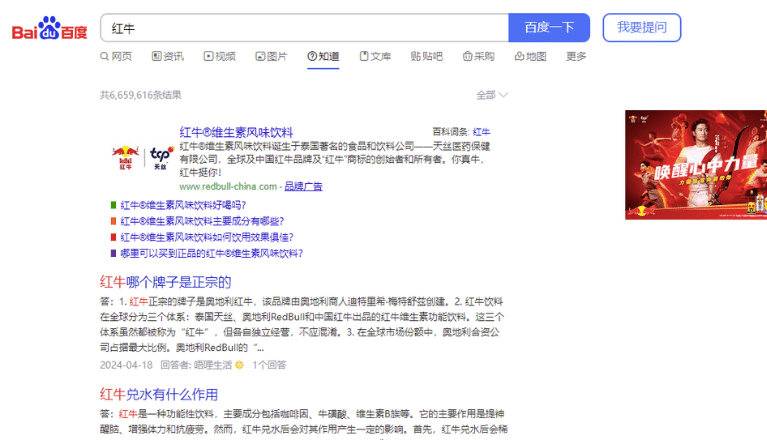Click the search box containing 红牛
This screenshot has width=767, height=440.
coord(304,28)
